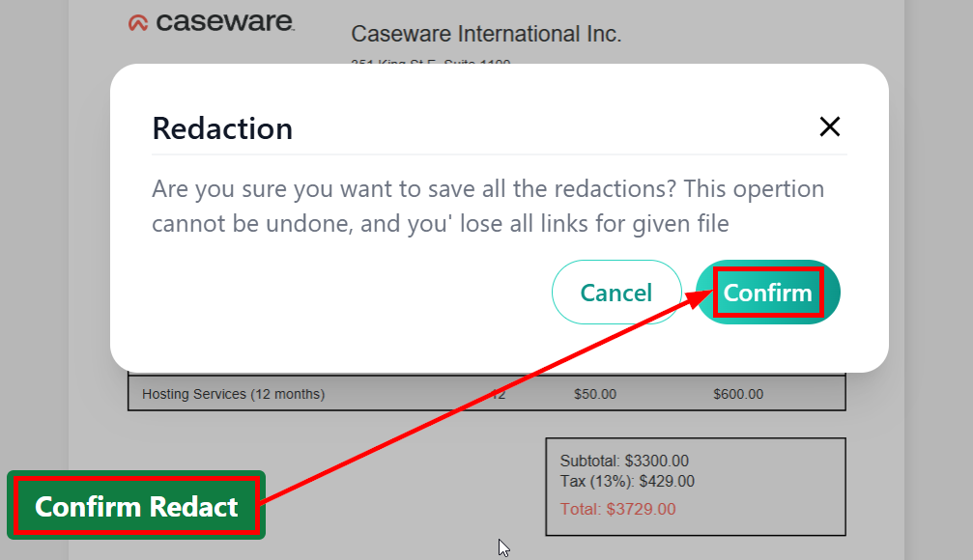
Task: Click the $600.00 amount cell
Action: pos(738,394)
